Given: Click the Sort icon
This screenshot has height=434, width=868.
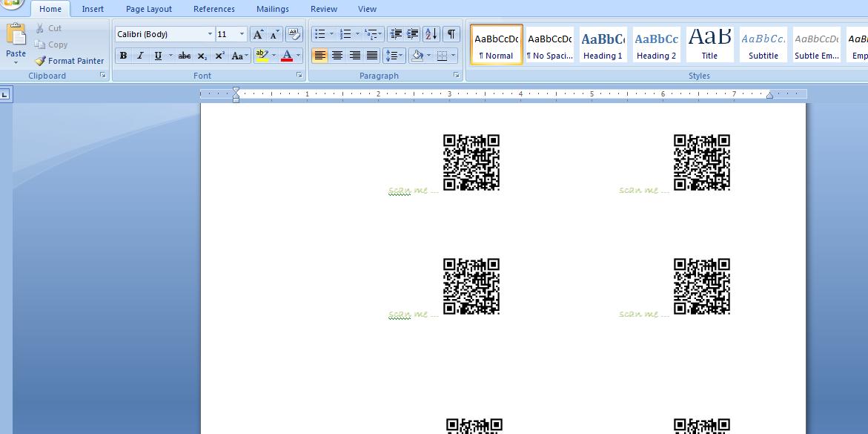Looking at the screenshot, I should click(431, 34).
